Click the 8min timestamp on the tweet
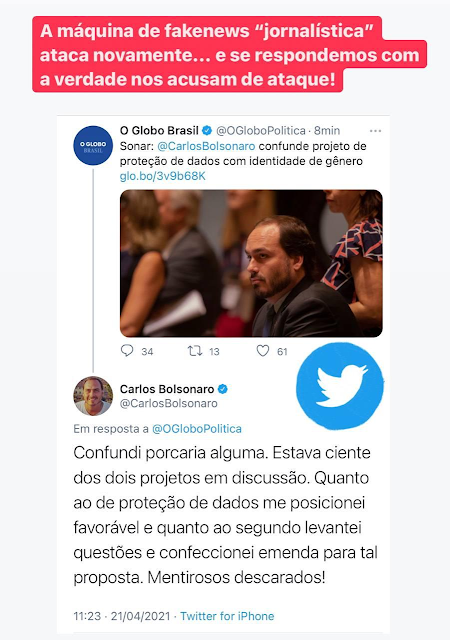The image size is (450, 640). pos(327,131)
